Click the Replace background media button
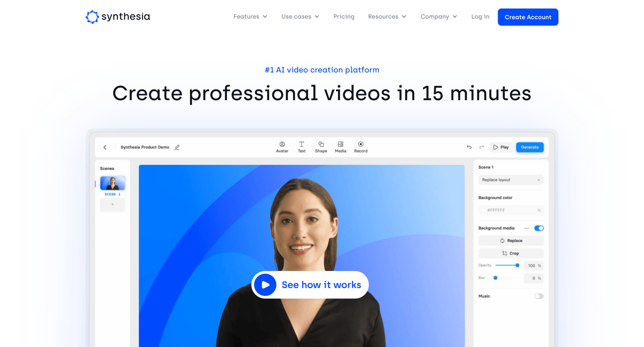The width and height of the screenshot is (644, 347). pos(511,240)
